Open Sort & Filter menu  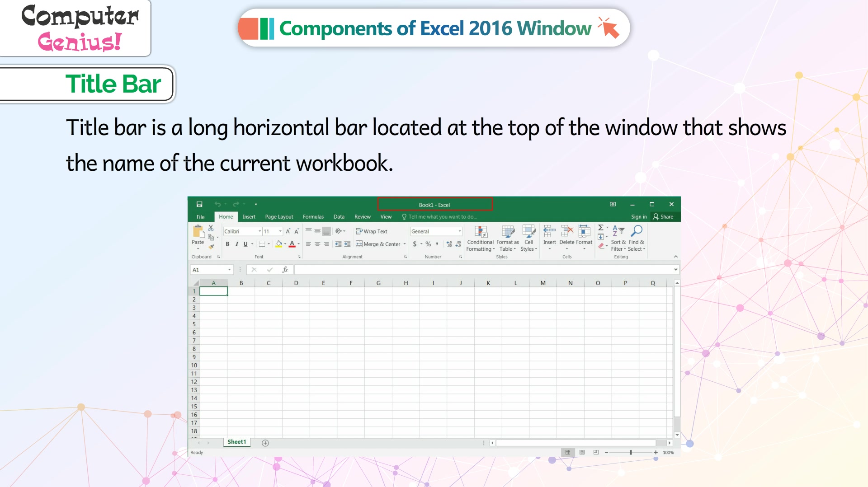(618, 239)
